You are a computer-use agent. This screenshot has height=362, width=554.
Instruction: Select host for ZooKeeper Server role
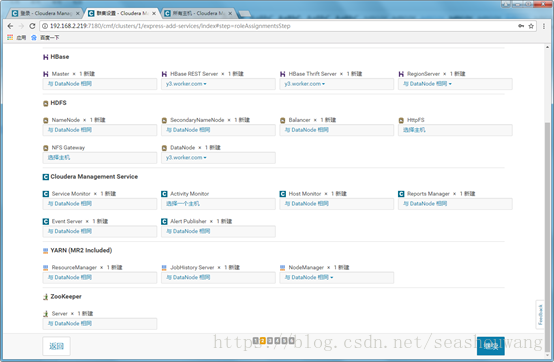[100, 324]
